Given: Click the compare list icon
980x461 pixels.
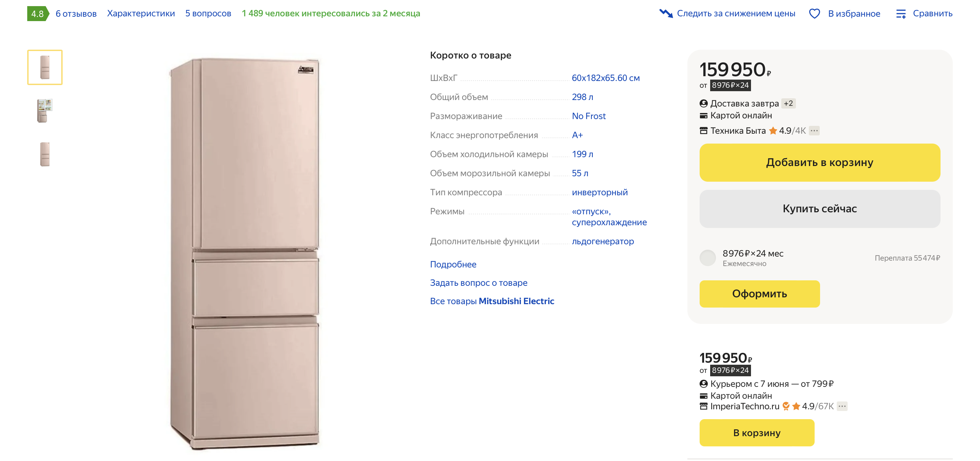Looking at the screenshot, I should (x=900, y=14).
